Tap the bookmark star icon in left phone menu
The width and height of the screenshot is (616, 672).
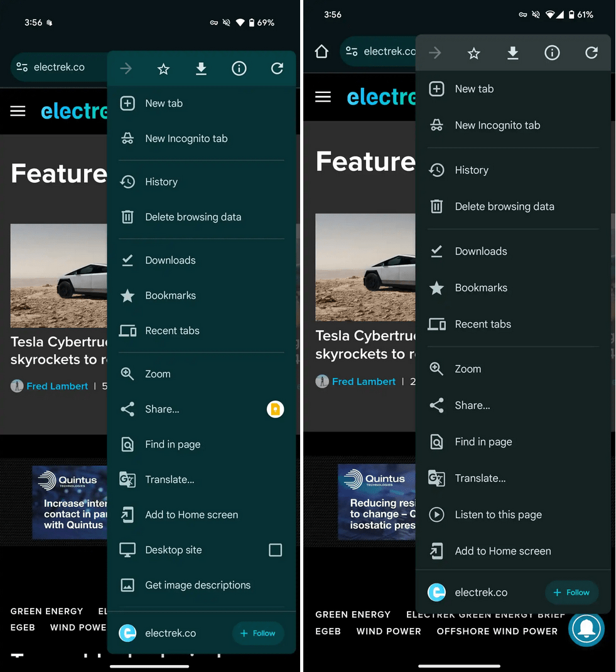pyautogui.click(x=163, y=68)
